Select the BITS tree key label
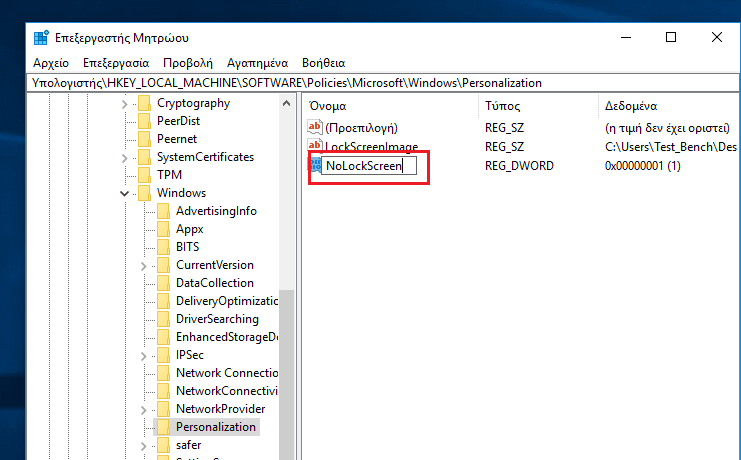This screenshot has height=460, width=741. 187,247
